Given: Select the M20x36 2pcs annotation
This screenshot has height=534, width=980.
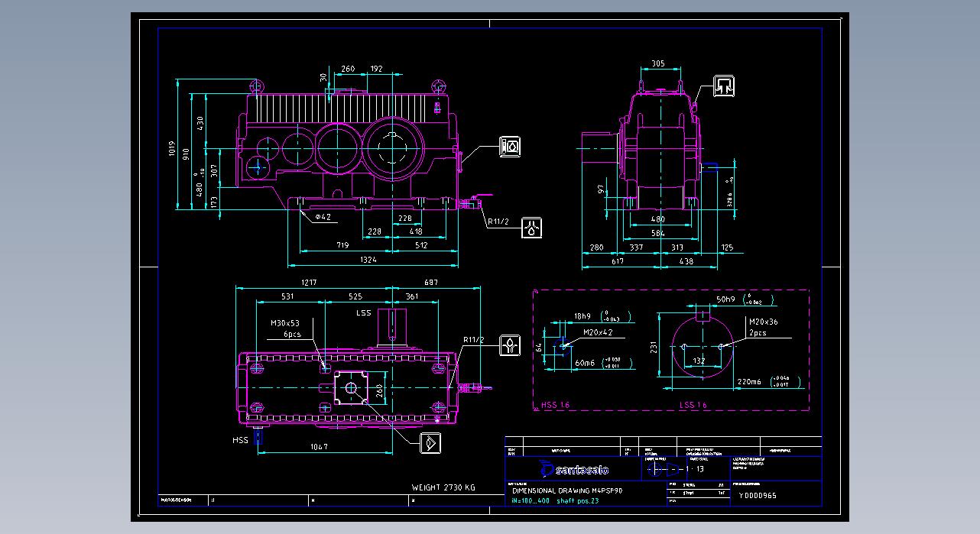Looking at the screenshot, I should [763, 327].
